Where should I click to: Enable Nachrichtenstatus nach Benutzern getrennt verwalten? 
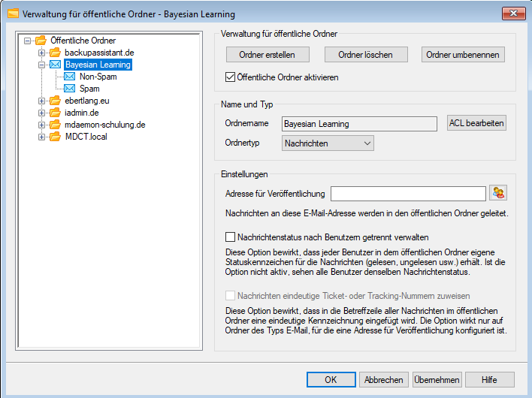231,237
